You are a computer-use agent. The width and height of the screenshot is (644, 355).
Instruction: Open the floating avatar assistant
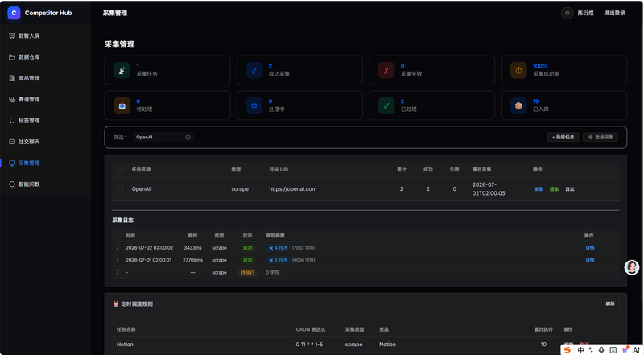[632, 267]
